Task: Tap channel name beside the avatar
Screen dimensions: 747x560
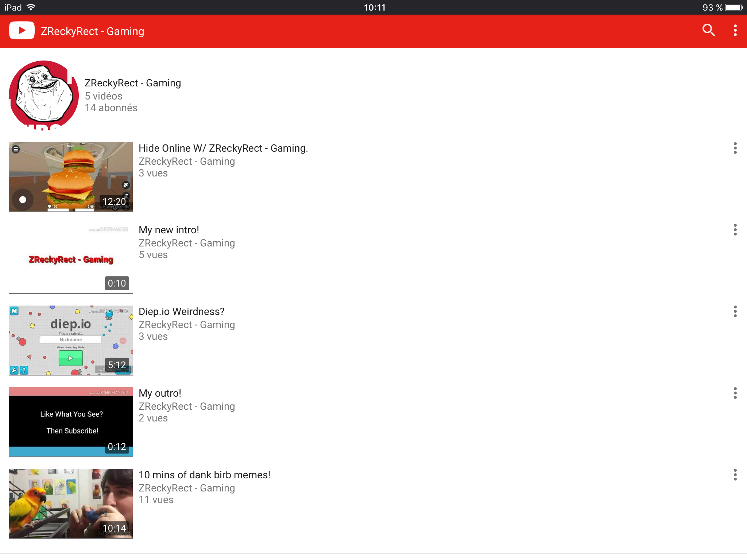Action: 133,83
